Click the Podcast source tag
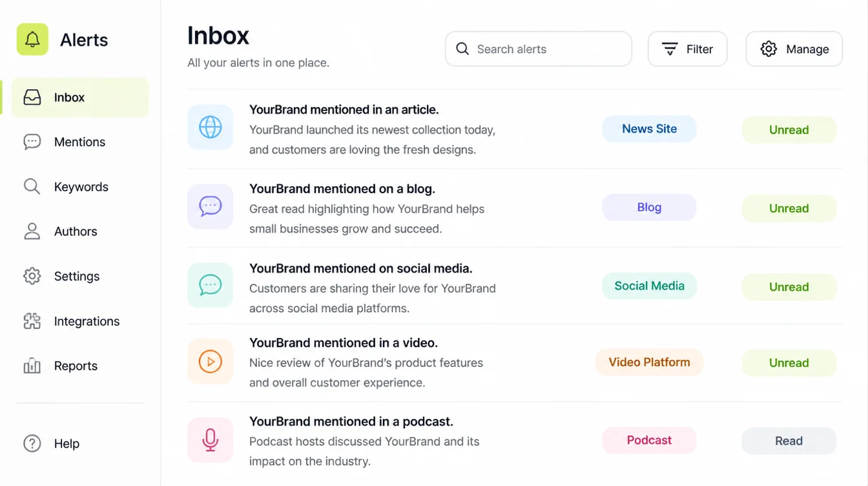Viewport: 868px width, 486px height. pos(650,440)
